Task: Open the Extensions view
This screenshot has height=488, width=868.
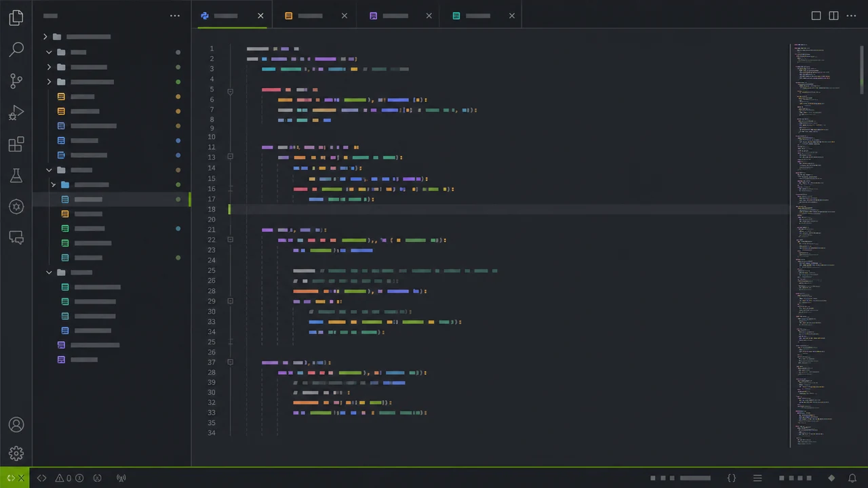Action: (16, 144)
